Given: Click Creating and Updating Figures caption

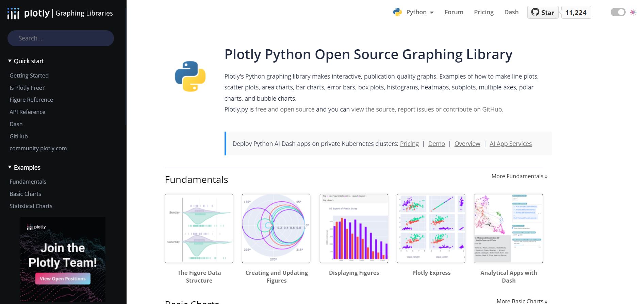Looking at the screenshot, I should [x=277, y=276].
